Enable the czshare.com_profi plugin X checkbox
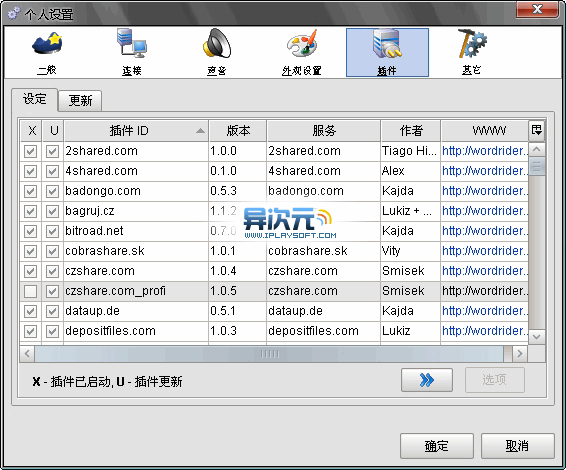This screenshot has height=470, width=566. (x=30, y=291)
